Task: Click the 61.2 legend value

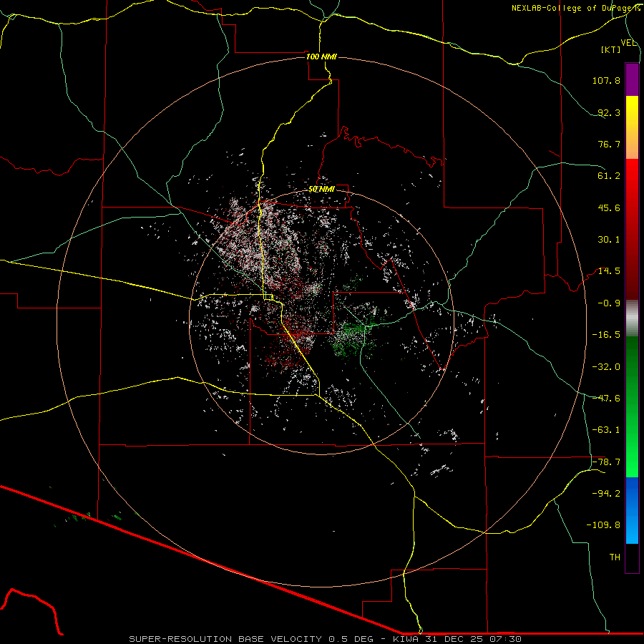Action: pos(609,176)
